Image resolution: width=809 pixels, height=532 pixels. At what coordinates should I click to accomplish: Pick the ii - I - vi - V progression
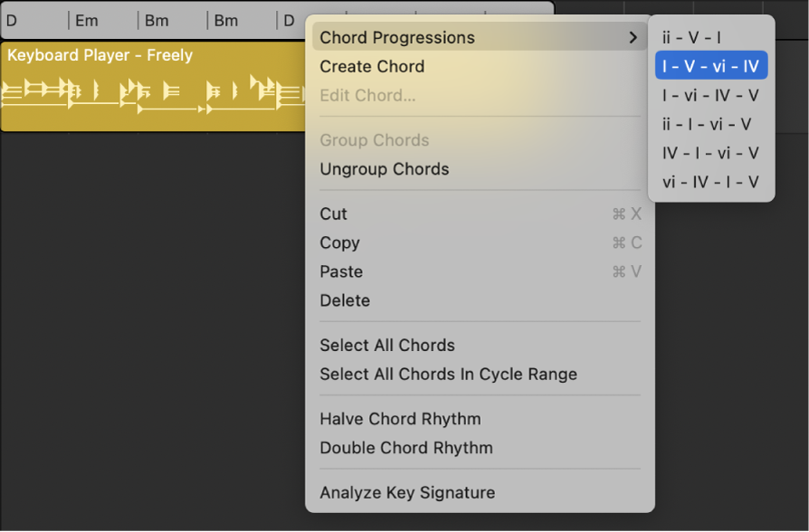[x=711, y=123]
